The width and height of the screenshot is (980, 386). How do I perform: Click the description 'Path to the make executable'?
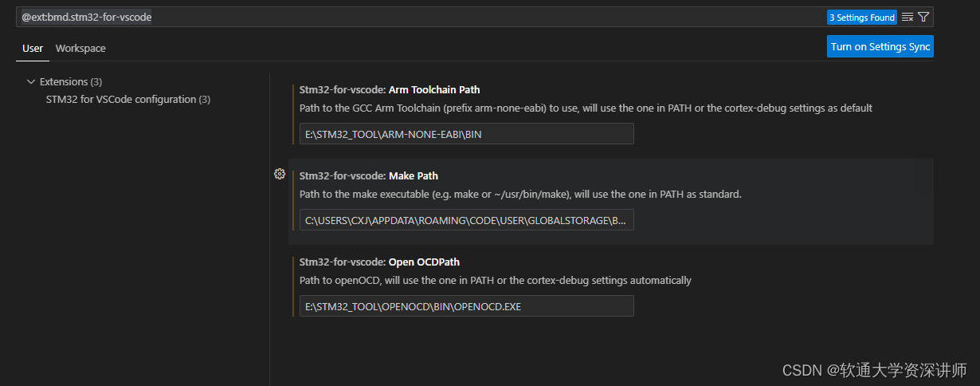[x=520, y=194]
